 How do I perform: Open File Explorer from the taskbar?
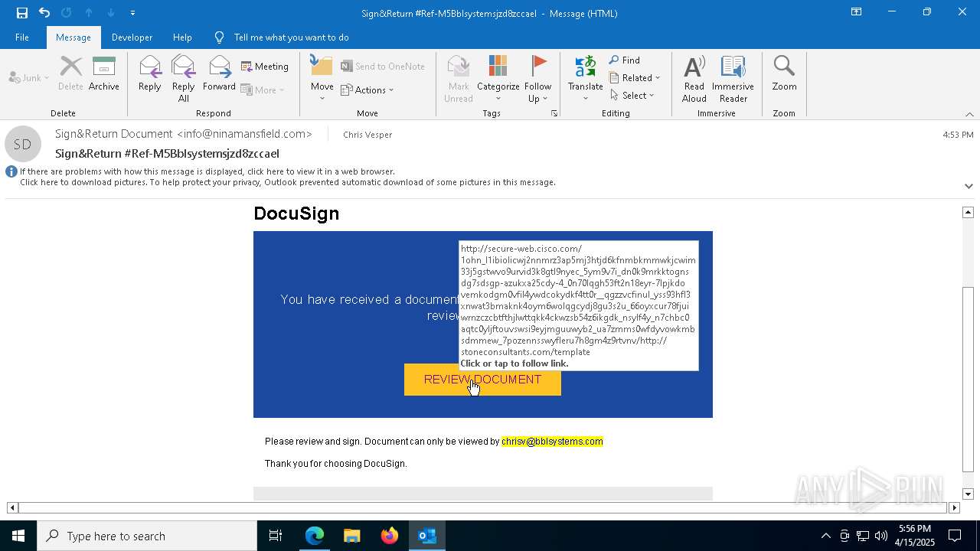coord(352,536)
